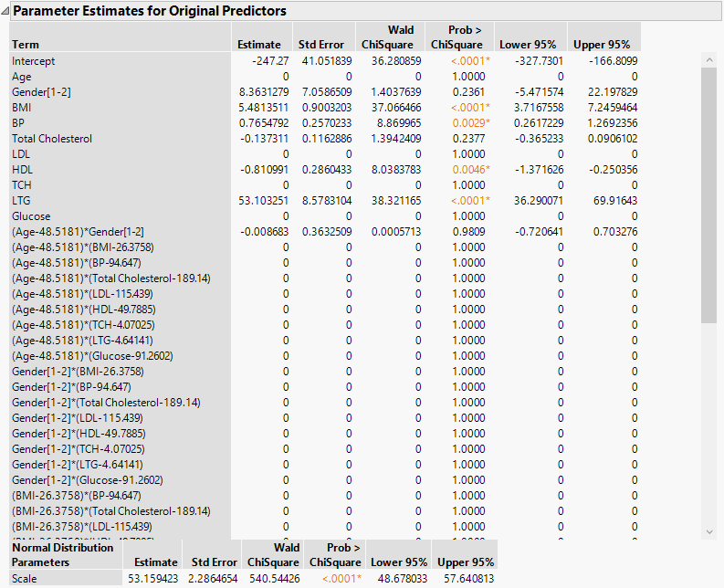Click the Normal Distribution Parameters header

click(61, 554)
